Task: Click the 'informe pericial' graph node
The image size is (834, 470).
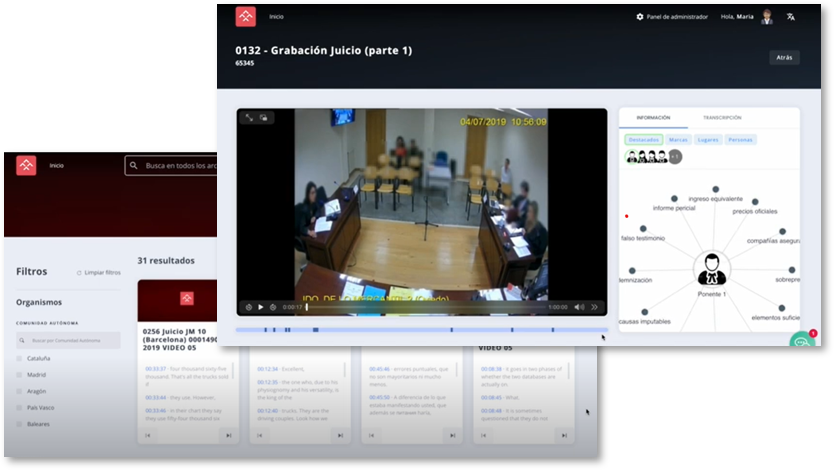Action: pyautogui.click(x=674, y=198)
